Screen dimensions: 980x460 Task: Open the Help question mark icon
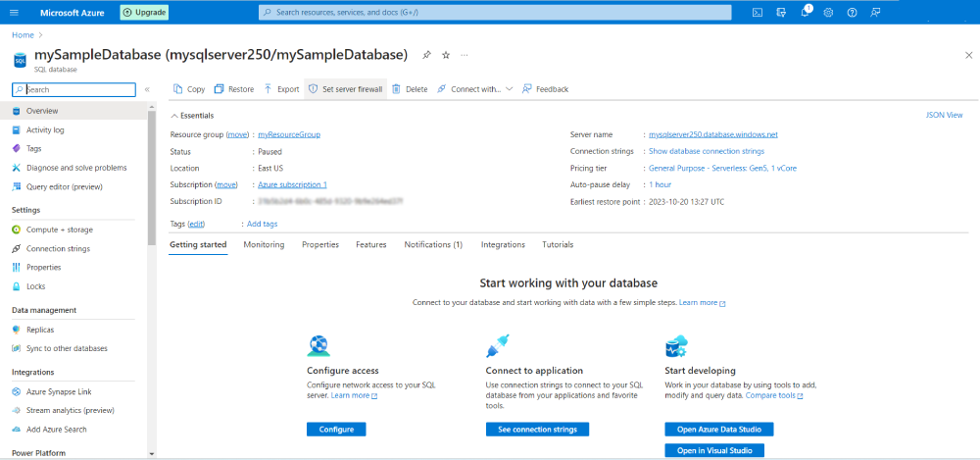coord(852,12)
